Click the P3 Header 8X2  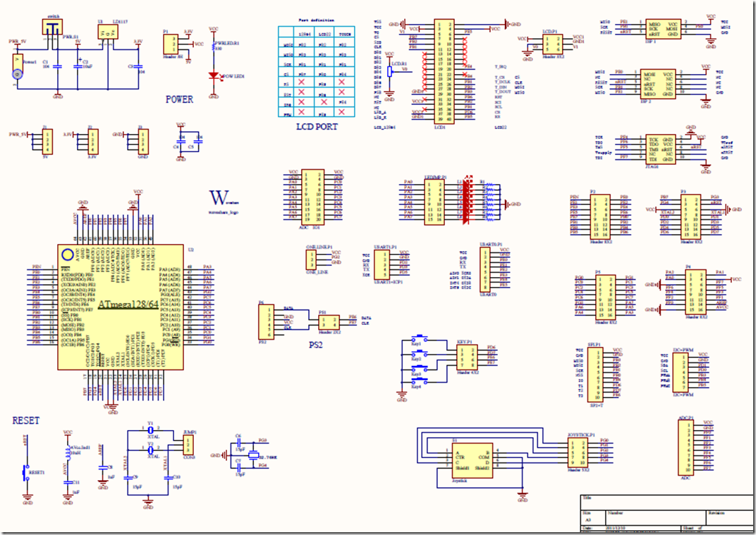click(x=690, y=216)
